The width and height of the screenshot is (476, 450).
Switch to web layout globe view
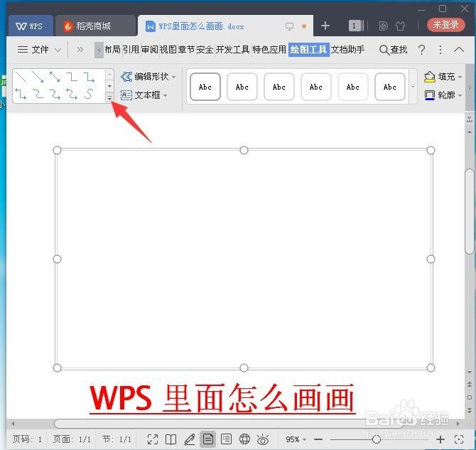point(244,439)
